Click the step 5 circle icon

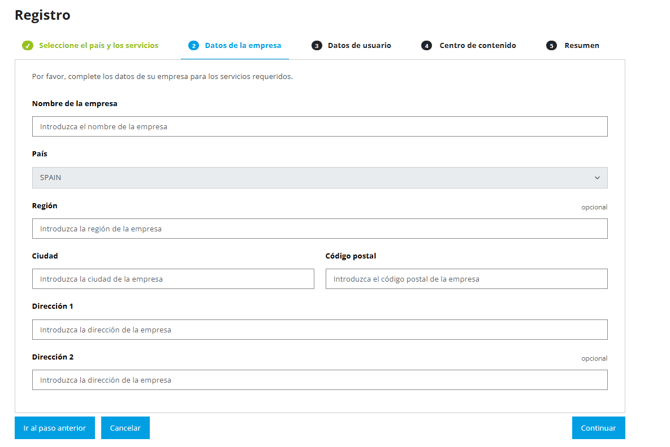pos(552,45)
